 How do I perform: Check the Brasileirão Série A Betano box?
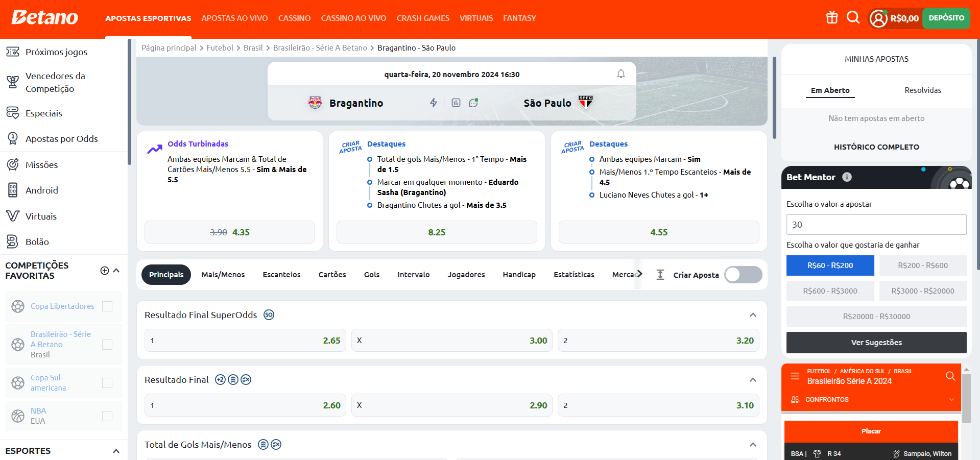[107, 345]
